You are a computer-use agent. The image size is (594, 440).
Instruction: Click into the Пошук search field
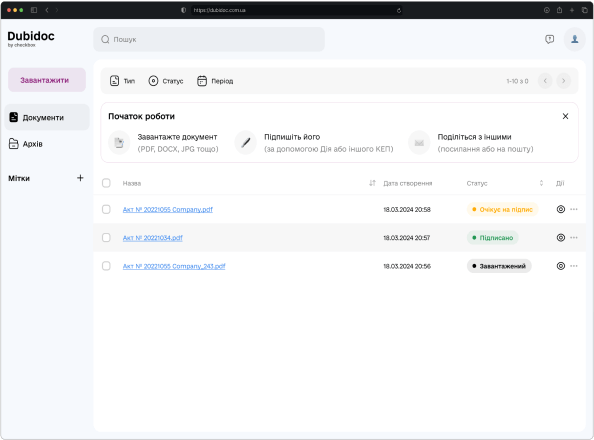coord(209,39)
